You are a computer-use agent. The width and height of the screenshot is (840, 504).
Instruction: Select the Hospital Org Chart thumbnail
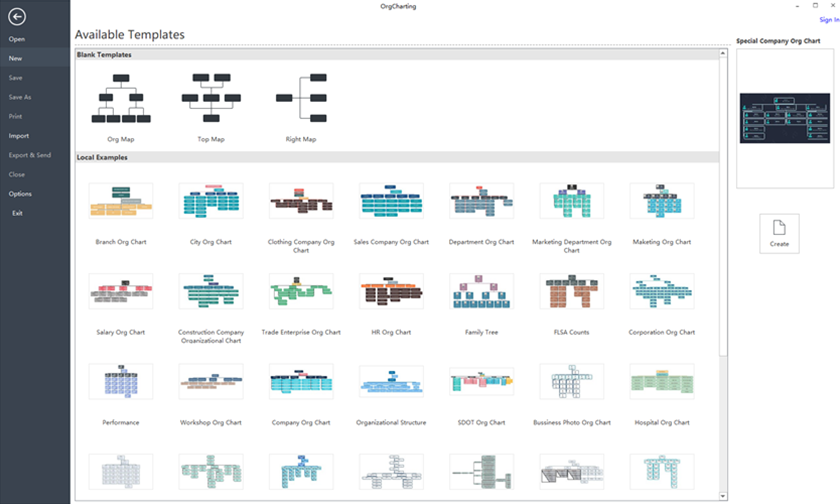(662, 381)
